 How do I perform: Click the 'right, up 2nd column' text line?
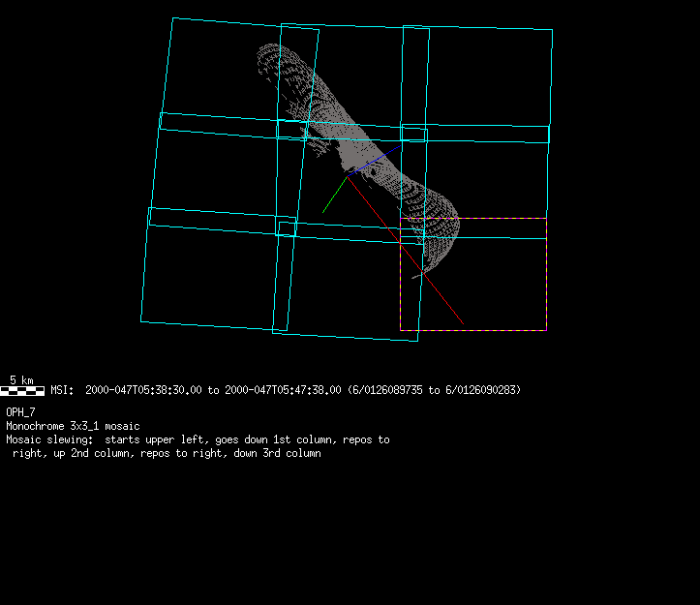[x=167, y=453]
